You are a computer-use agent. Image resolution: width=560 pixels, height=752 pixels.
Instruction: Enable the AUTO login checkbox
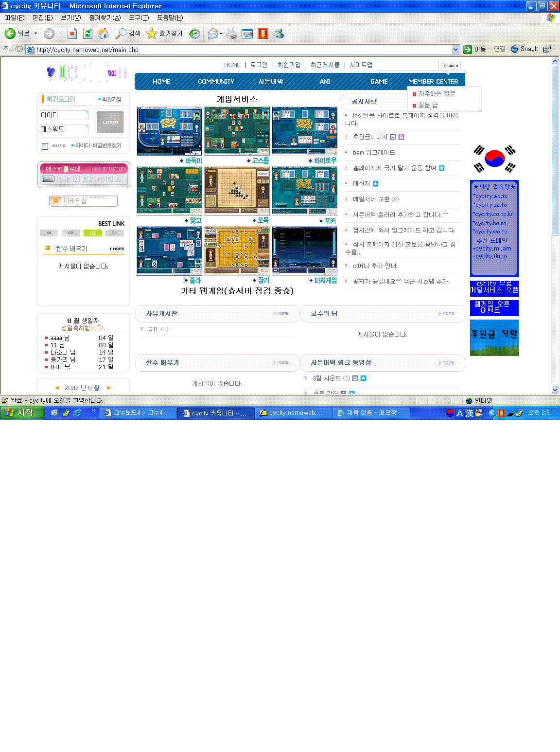pyautogui.click(x=45, y=146)
